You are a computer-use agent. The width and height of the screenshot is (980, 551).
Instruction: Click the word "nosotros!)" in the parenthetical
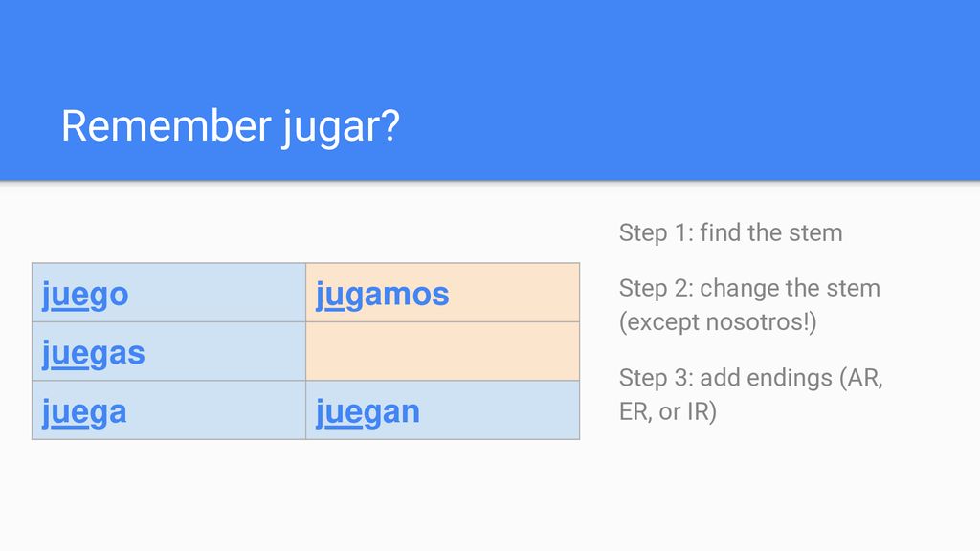click(761, 322)
